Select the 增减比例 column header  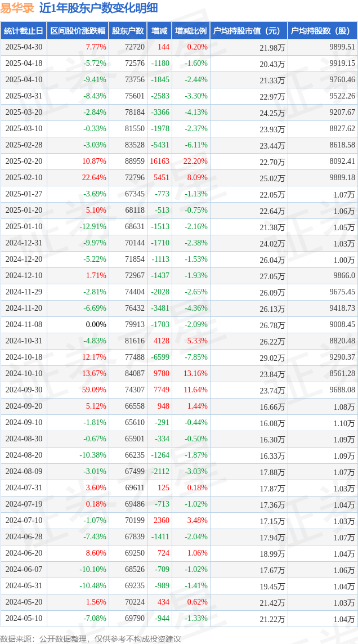[x=191, y=31]
